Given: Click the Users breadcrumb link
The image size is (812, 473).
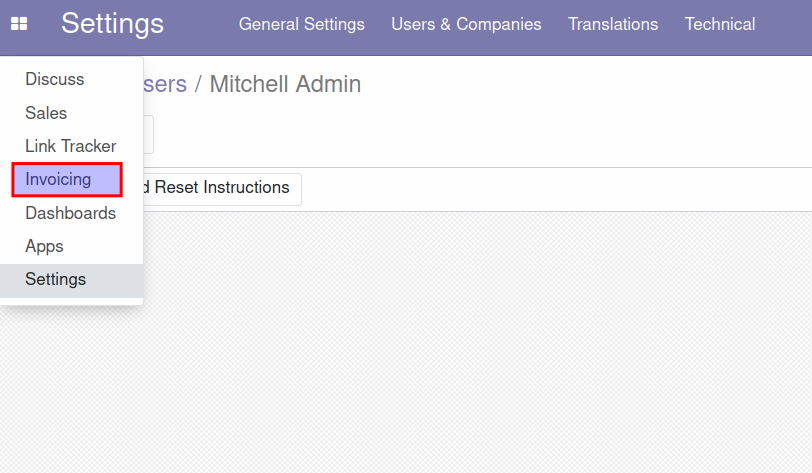Looking at the screenshot, I should click(165, 84).
